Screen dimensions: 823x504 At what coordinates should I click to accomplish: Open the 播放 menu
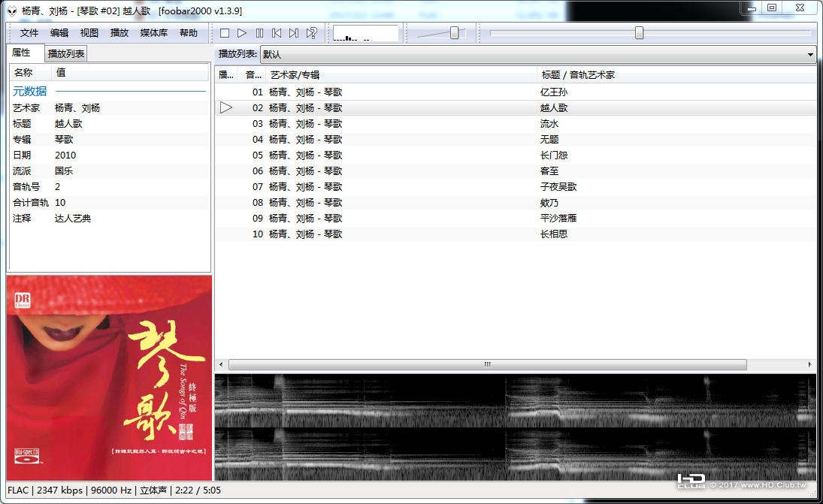point(120,33)
